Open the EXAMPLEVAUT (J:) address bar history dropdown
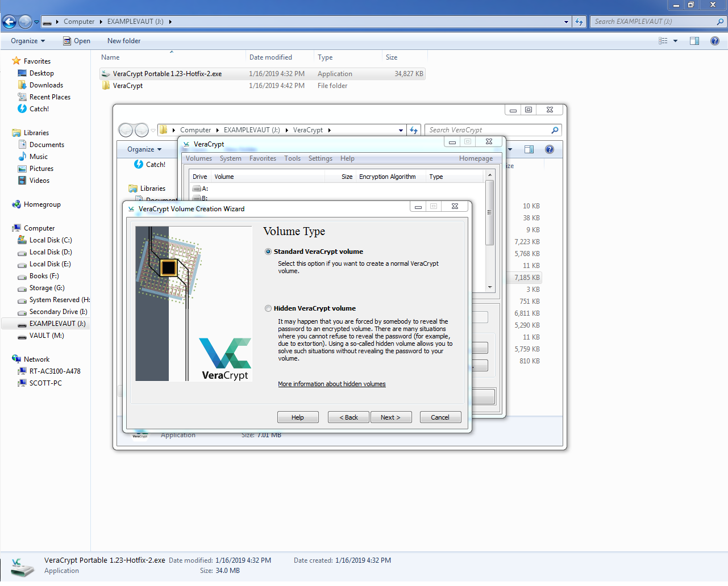The image size is (728, 586). point(566,22)
